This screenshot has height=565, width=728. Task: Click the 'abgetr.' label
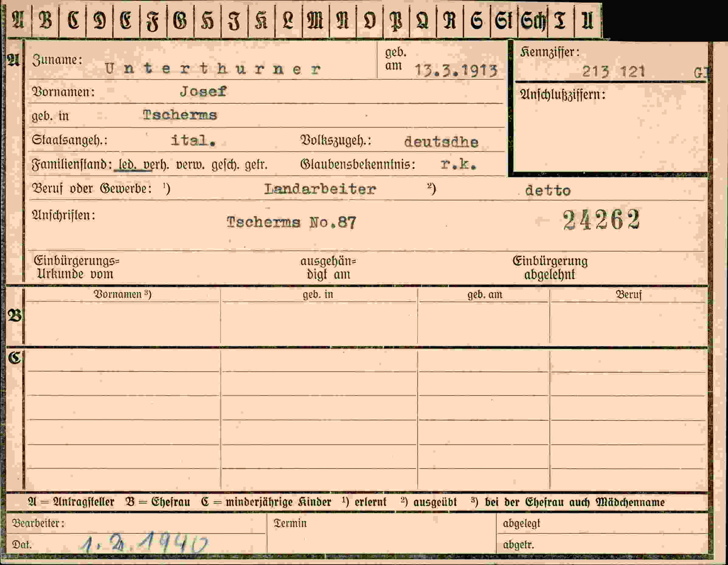[x=518, y=545]
